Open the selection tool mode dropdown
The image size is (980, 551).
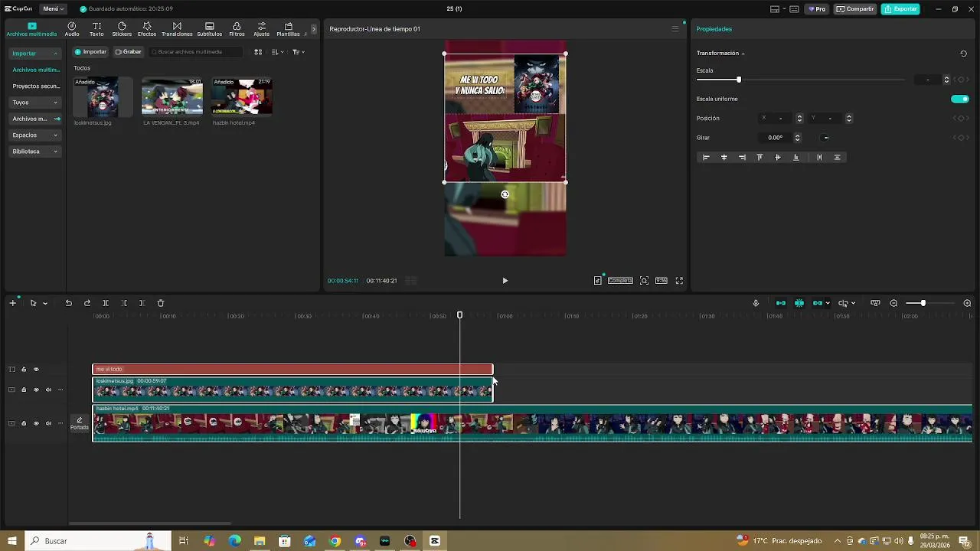[45, 303]
